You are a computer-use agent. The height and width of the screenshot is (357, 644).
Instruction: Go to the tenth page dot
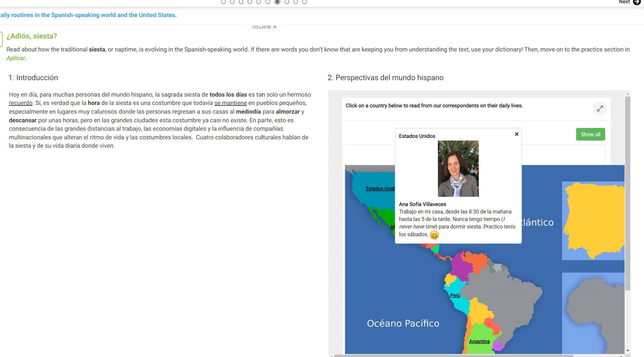point(304,2)
